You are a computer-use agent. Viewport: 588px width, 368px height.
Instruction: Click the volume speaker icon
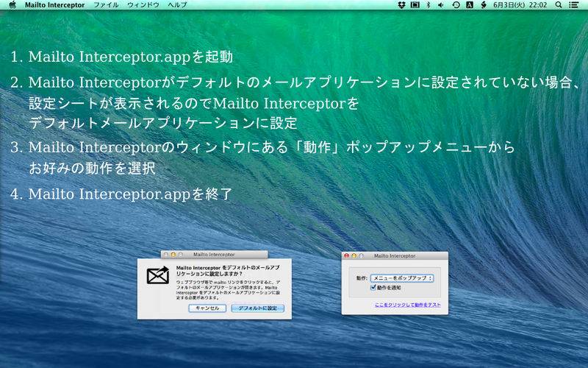point(441,4)
